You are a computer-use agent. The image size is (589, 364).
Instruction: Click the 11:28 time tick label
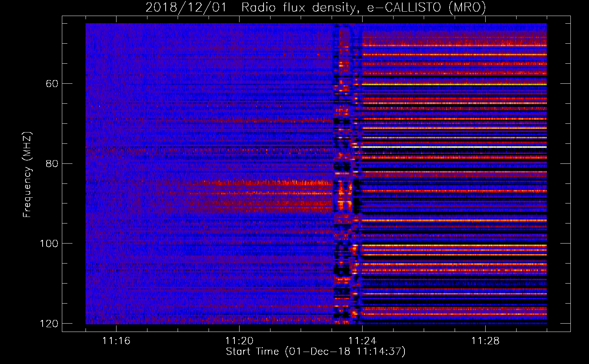[486, 341]
